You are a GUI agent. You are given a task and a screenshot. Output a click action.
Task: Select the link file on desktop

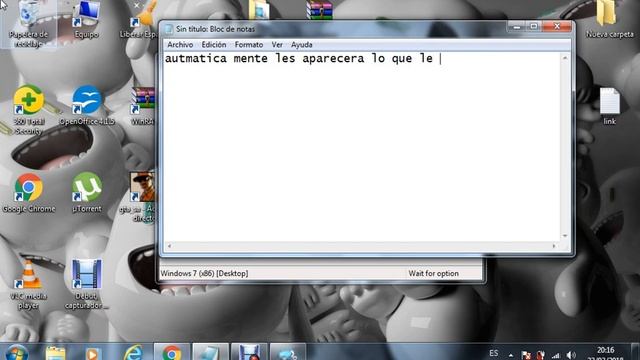[609, 106]
